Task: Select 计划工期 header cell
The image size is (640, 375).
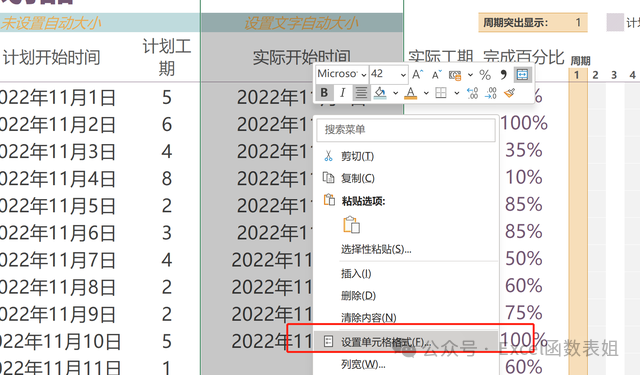Action: (x=167, y=58)
